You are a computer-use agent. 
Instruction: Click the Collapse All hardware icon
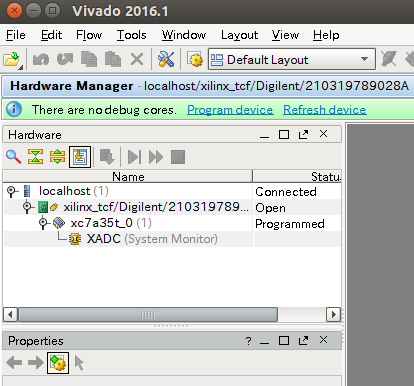point(35,157)
